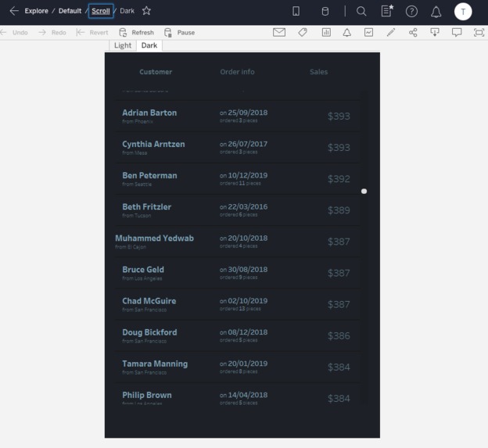This screenshot has width=488, height=448.
Task: Click order date 20/10/2018
Action: (248, 238)
